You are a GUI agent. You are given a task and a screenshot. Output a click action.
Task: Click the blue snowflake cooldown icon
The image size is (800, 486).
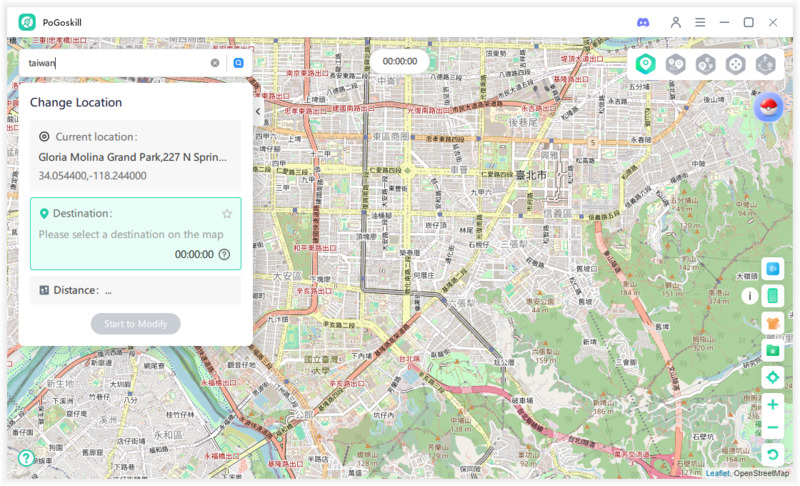point(772,268)
